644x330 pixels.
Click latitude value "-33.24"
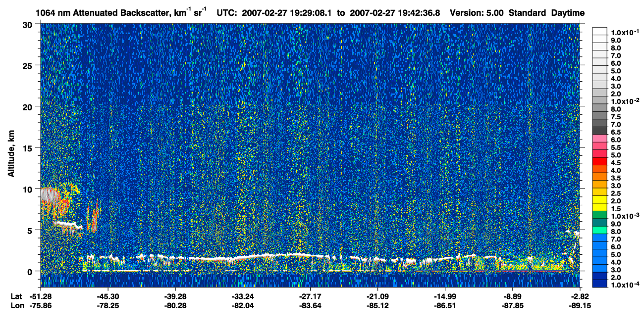click(x=242, y=296)
